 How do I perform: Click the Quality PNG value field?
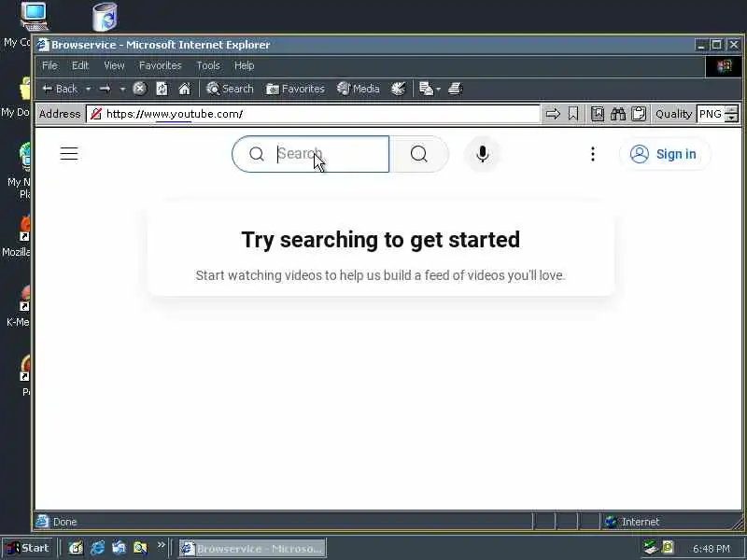(711, 114)
